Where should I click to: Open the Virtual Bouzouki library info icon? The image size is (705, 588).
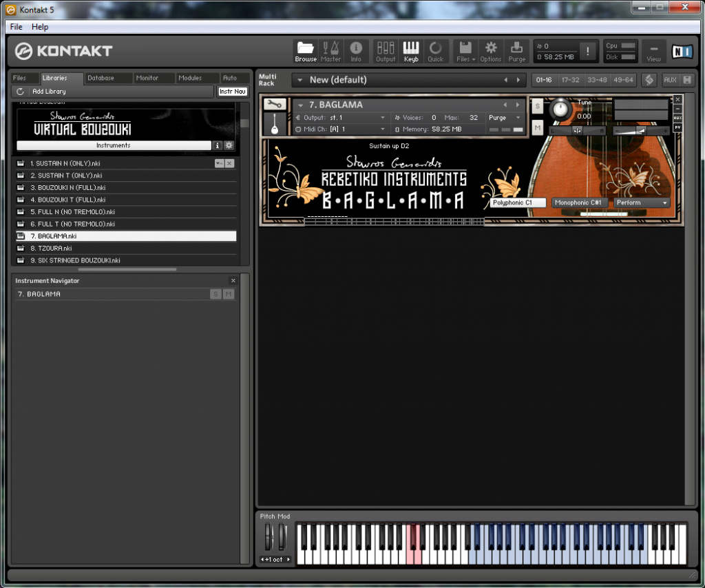click(x=217, y=145)
